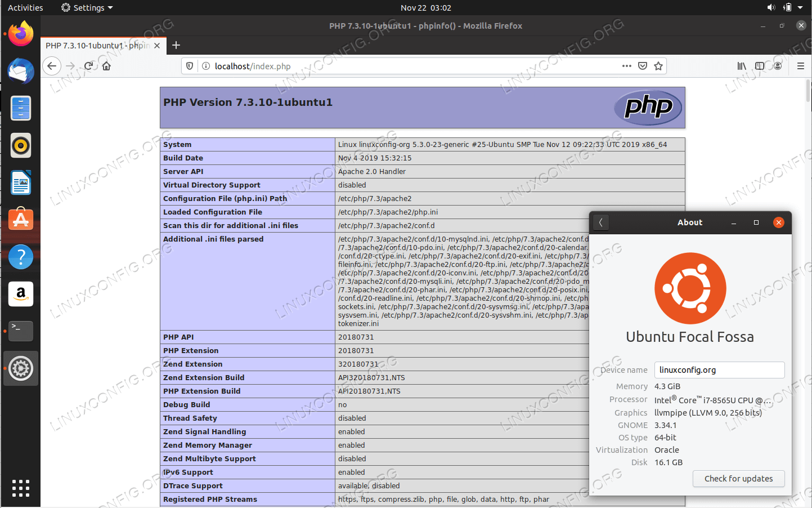Reload the page in Firefox

(x=88, y=66)
